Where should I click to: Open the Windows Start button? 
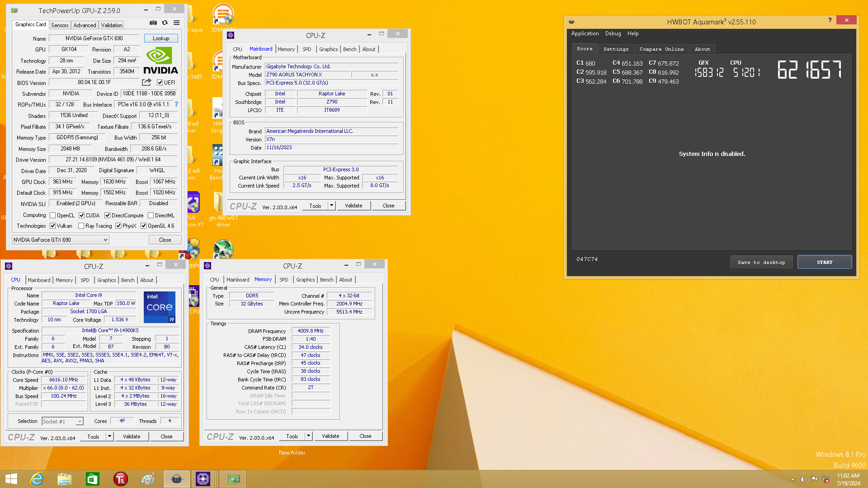[x=11, y=479]
